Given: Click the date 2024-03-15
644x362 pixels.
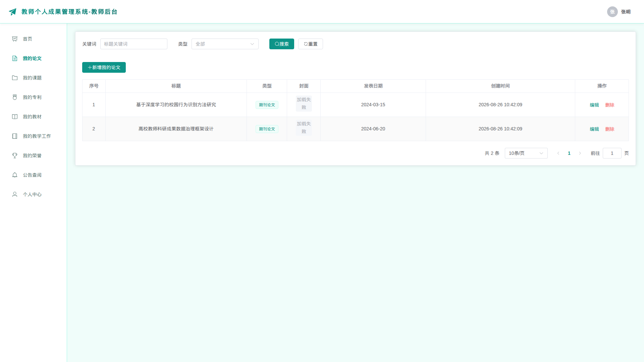Looking at the screenshot, I should click(373, 105).
